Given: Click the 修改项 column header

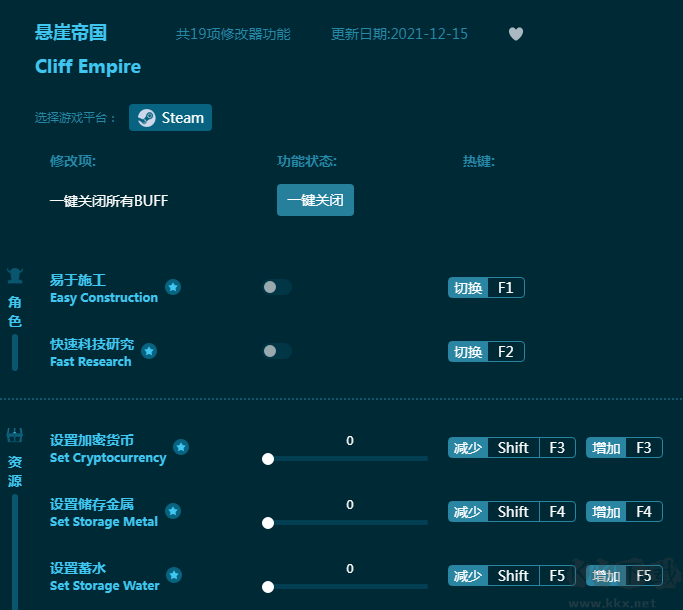Looking at the screenshot, I should (73, 161).
